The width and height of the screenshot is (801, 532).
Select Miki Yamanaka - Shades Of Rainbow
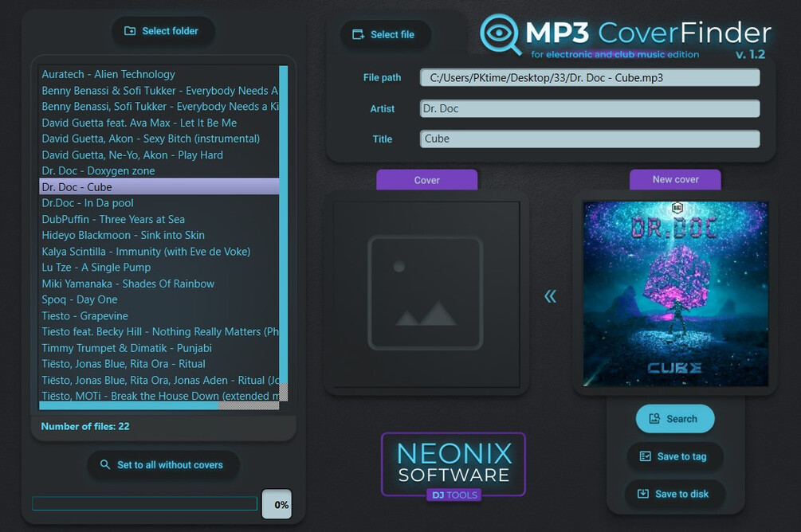pos(159,284)
